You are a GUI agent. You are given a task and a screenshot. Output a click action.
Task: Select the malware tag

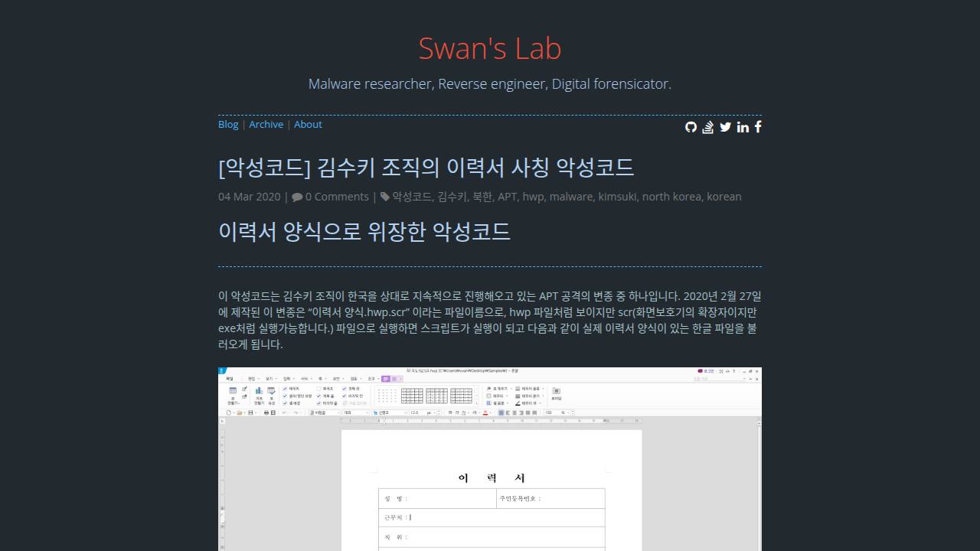[x=571, y=197]
